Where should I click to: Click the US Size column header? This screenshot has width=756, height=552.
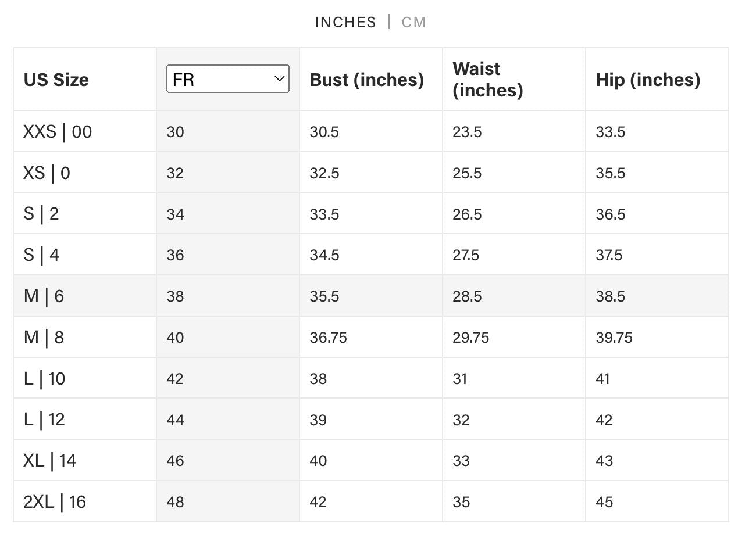[x=56, y=80]
